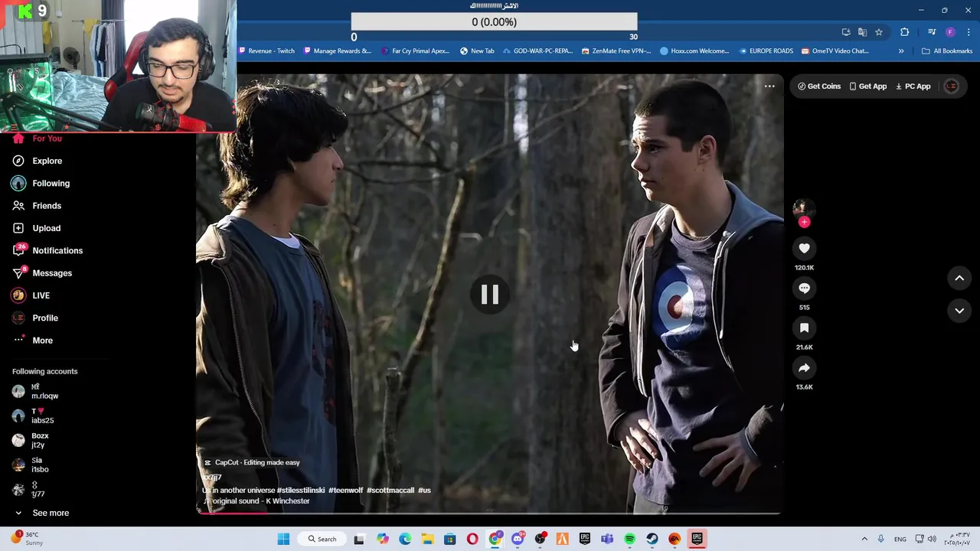Open the Profile page

point(34,318)
